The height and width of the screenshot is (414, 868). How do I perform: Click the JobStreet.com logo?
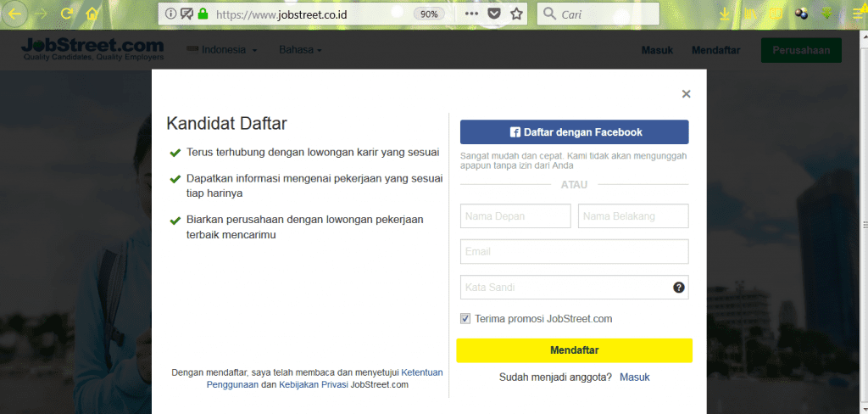[92, 49]
